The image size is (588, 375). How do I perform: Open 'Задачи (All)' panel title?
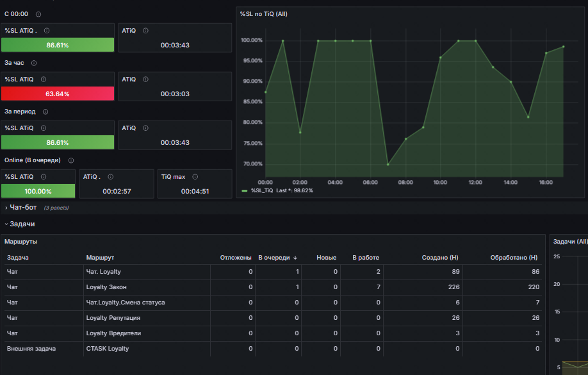point(570,242)
